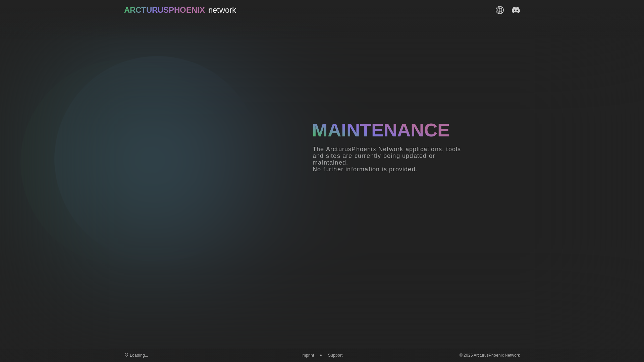
Task: Open the Discord icon link
Action: [516, 10]
